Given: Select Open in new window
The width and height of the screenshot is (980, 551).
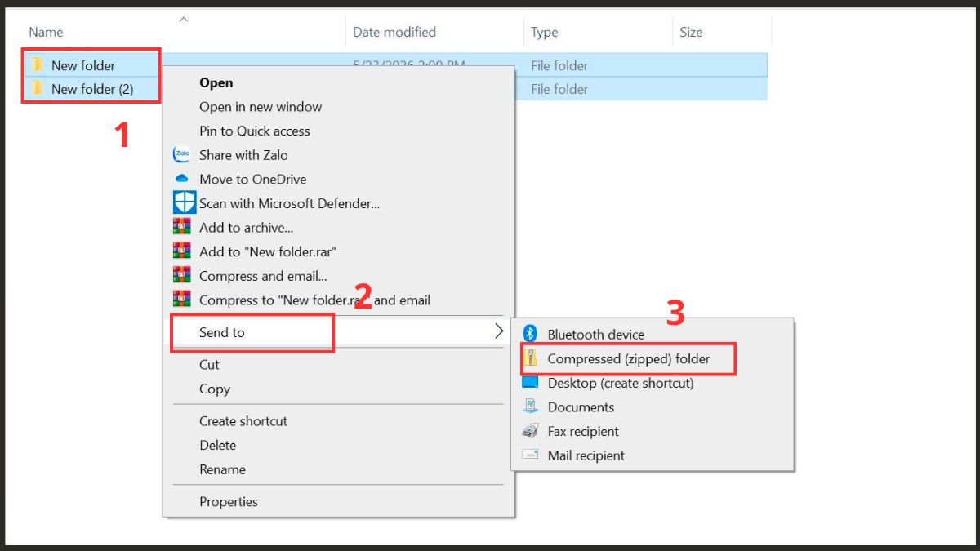Looking at the screenshot, I should click(x=261, y=107).
